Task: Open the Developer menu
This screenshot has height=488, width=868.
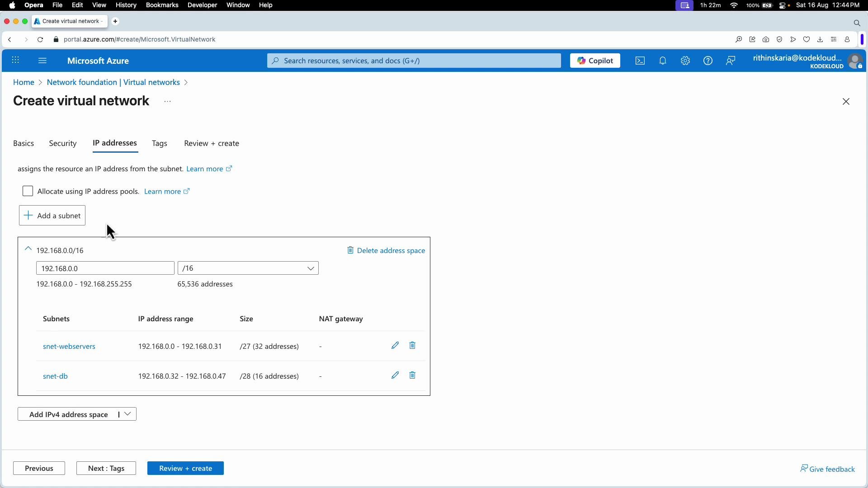Action: 203,5
